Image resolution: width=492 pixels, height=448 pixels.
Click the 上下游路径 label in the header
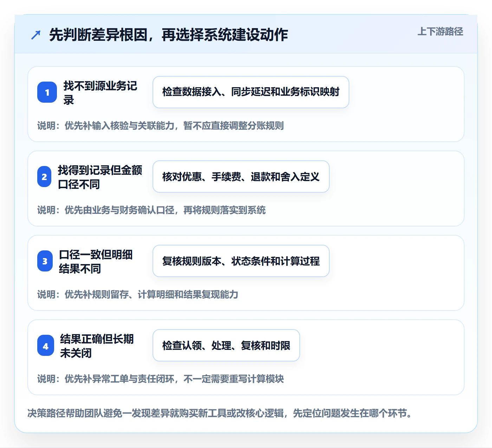click(x=440, y=32)
